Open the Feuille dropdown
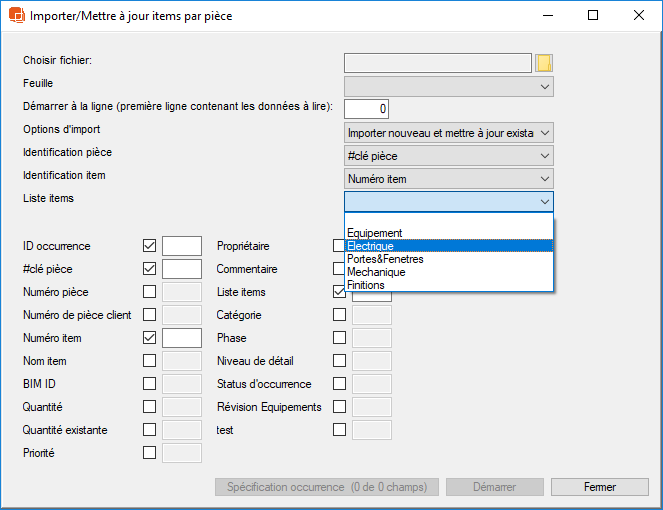The height and width of the screenshot is (510, 663). pos(448,87)
